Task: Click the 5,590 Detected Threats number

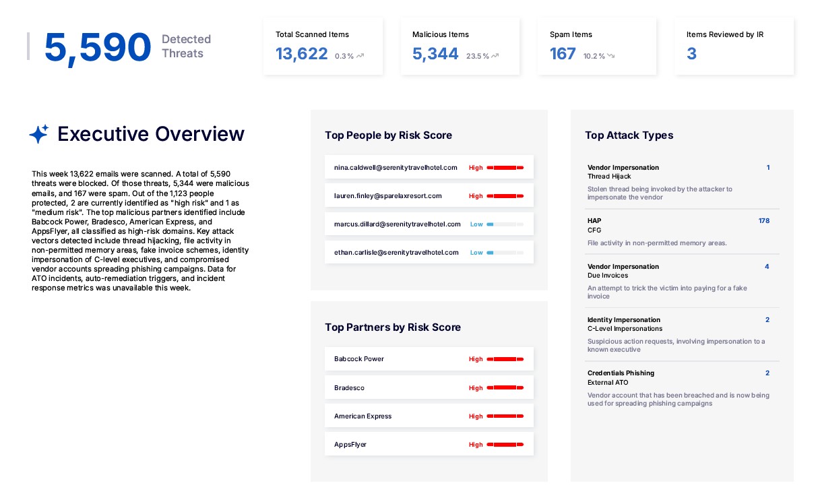Action: pyautogui.click(x=98, y=47)
